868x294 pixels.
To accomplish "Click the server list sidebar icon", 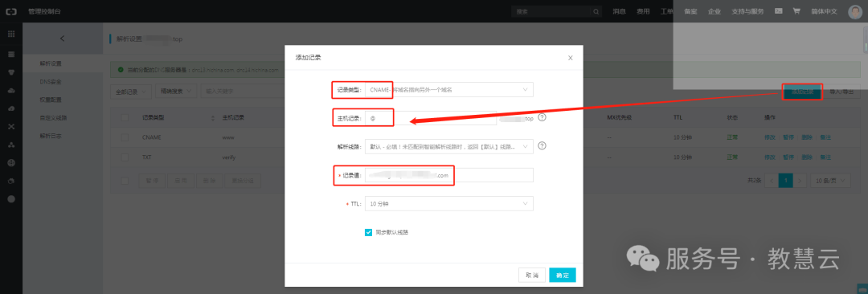I will (x=11, y=55).
